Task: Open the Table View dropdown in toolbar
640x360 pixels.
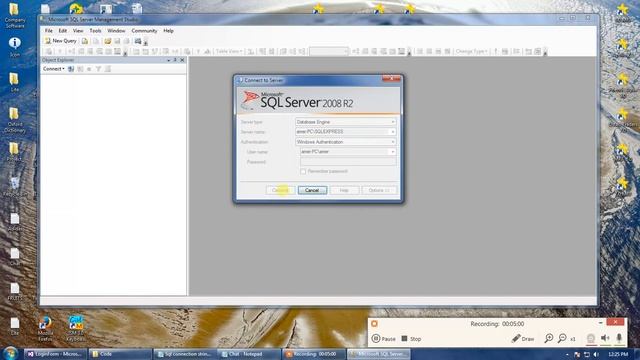Action: coord(229,51)
